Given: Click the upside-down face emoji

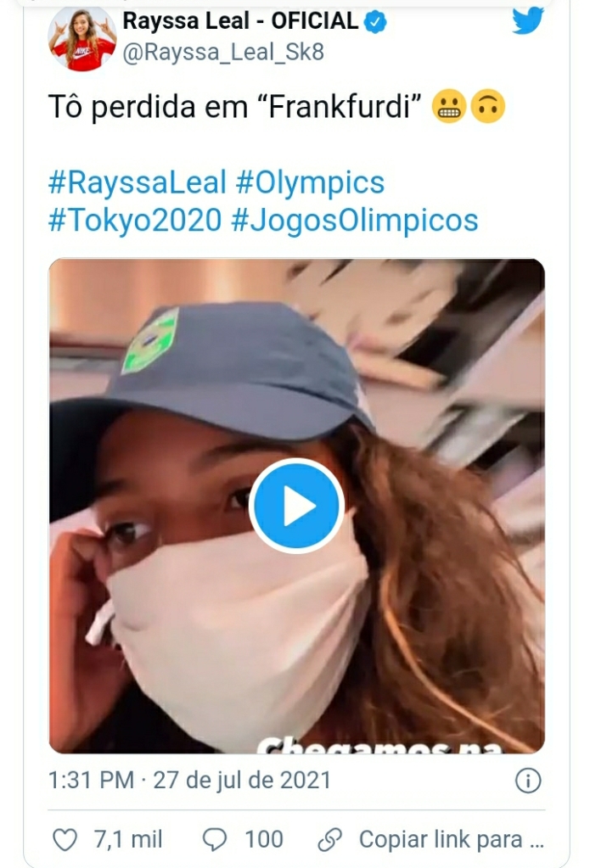Looking at the screenshot, I should click(x=487, y=109).
